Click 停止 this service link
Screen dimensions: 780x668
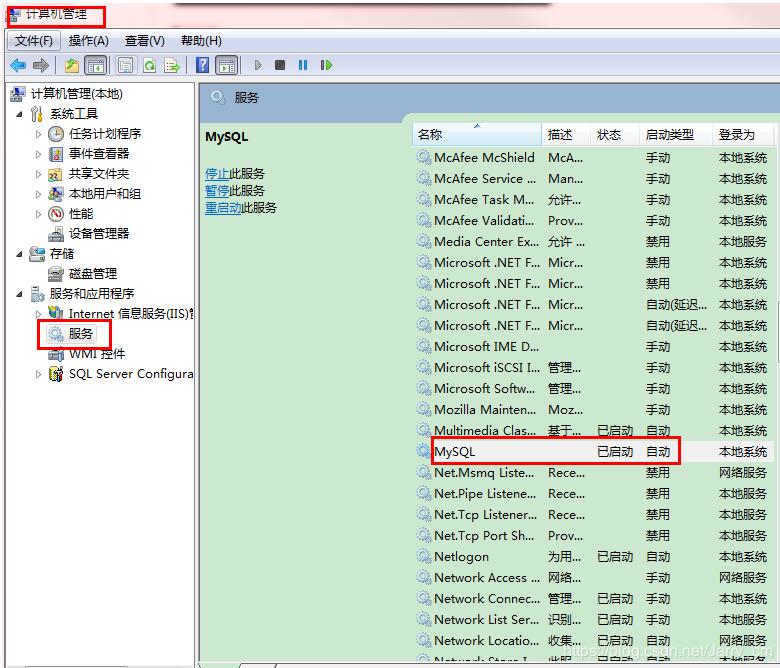pos(216,174)
